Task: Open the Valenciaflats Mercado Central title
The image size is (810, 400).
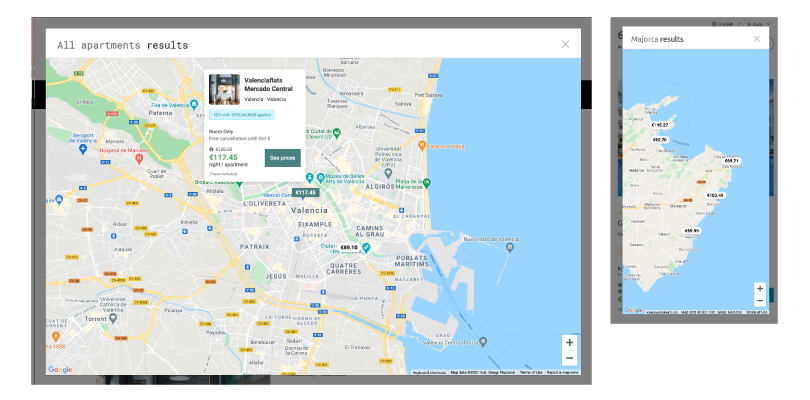Action: [268, 85]
